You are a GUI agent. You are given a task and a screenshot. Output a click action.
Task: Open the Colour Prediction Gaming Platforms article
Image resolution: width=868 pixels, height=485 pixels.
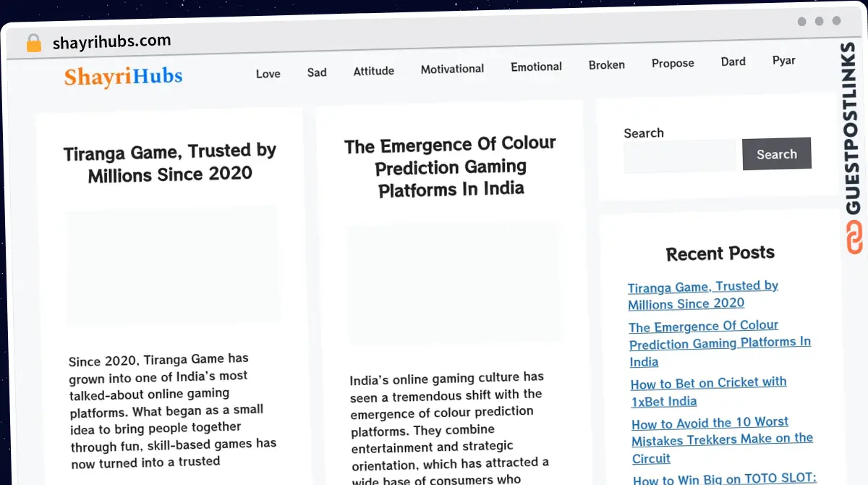450,167
